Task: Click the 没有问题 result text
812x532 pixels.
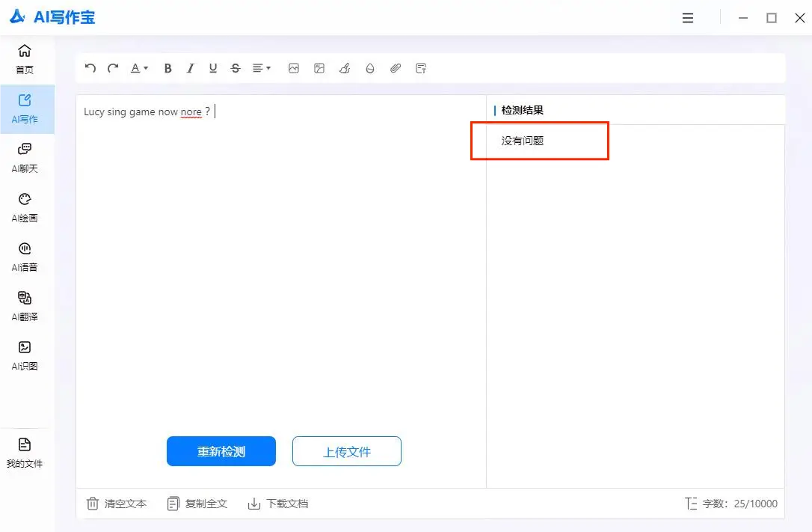Action: click(522, 141)
